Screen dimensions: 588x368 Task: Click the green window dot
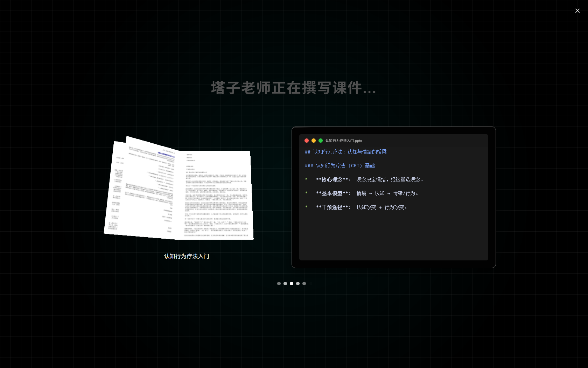[321, 141]
